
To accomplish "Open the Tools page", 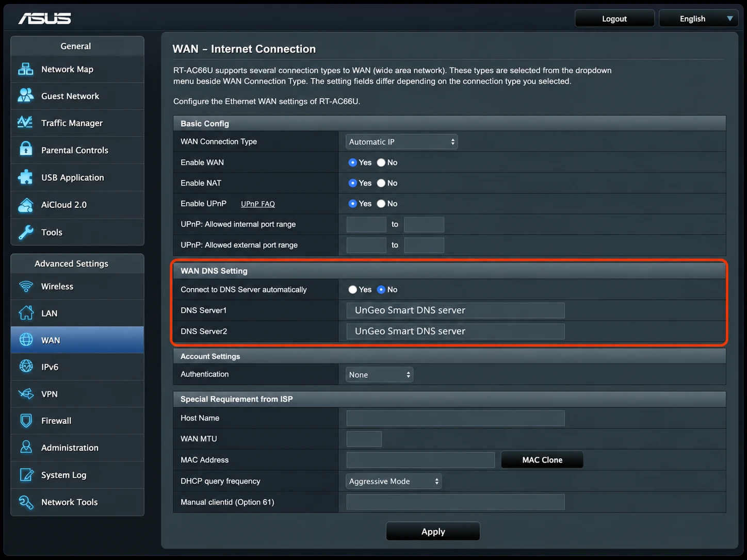I will click(x=77, y=232).
